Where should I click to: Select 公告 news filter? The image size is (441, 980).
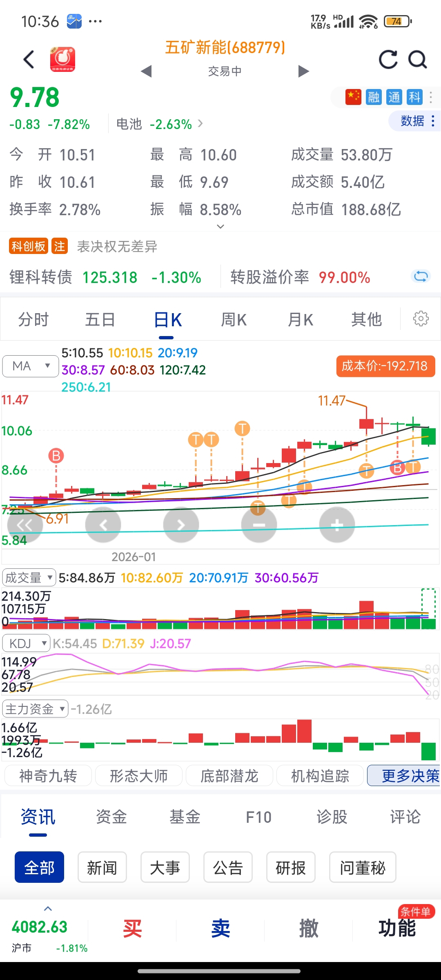click(x=228, y=867)
